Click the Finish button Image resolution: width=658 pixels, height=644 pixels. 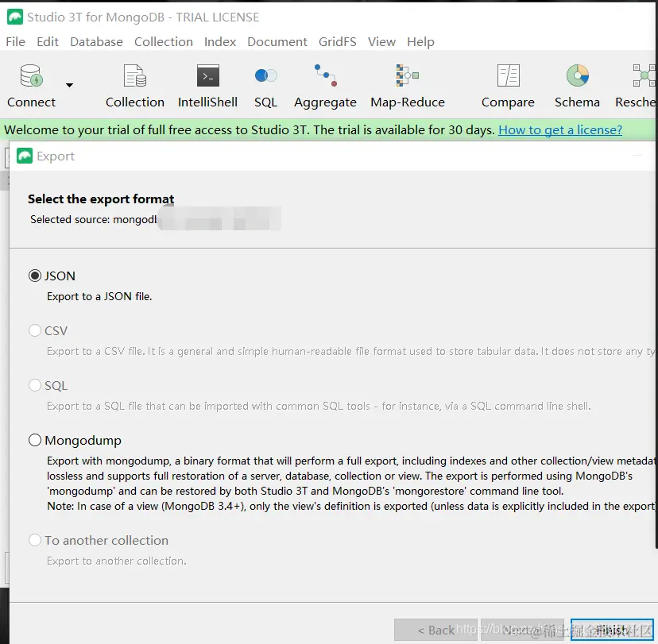tap(612, 630)
